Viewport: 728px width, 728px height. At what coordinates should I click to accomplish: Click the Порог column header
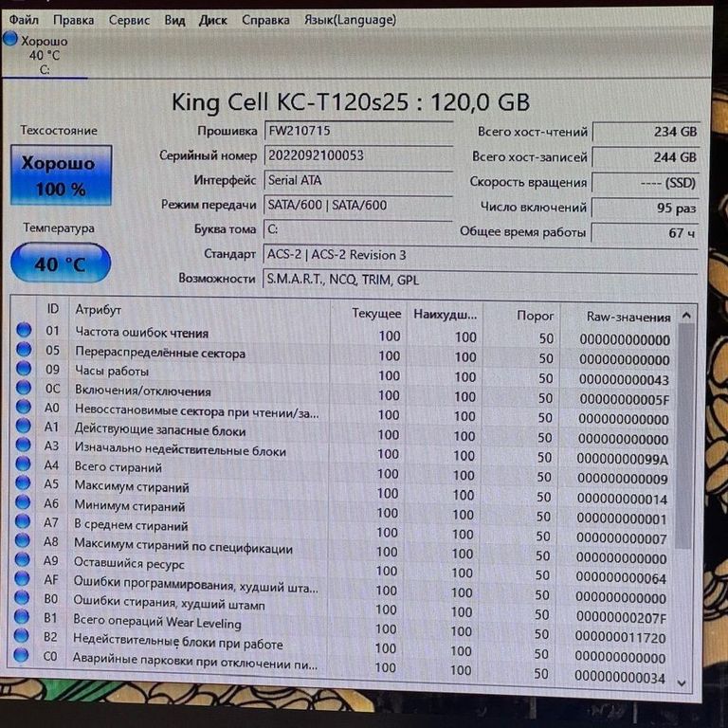pyautogui.click(x=521, y=316)
